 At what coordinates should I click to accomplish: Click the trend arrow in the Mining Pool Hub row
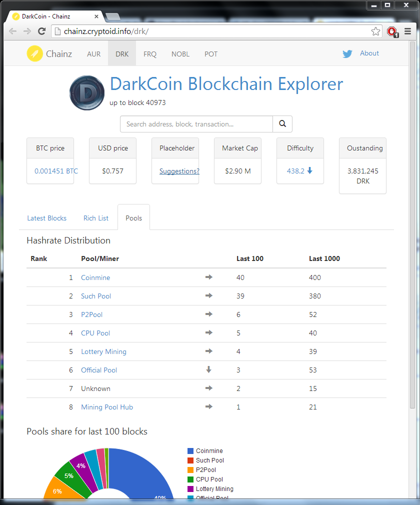point(209,406)
